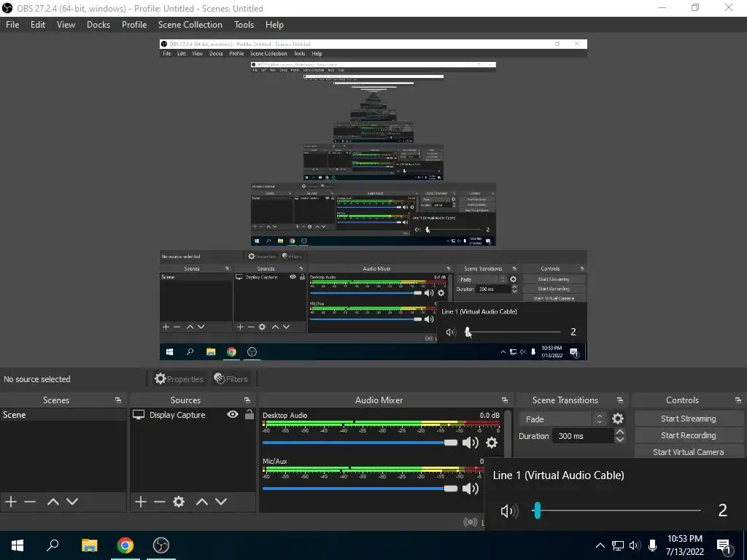This screenshot has height=560, width=747.
Task: Click the Filters button
Action: pos(231,379)
